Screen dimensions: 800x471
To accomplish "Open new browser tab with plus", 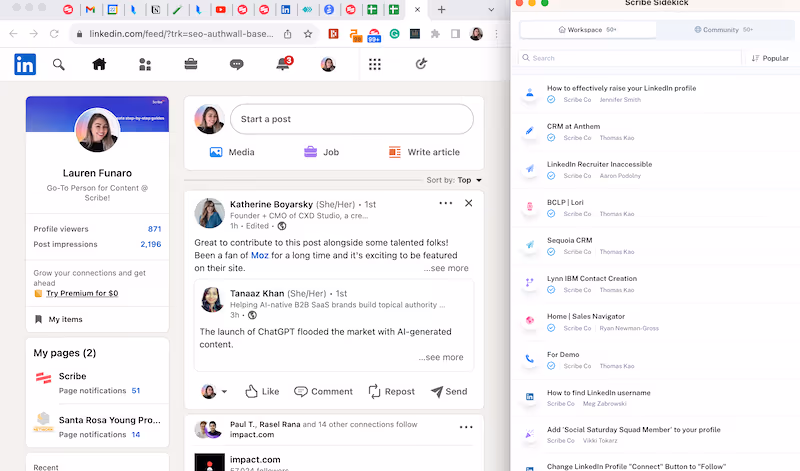I will pos(441,9).
